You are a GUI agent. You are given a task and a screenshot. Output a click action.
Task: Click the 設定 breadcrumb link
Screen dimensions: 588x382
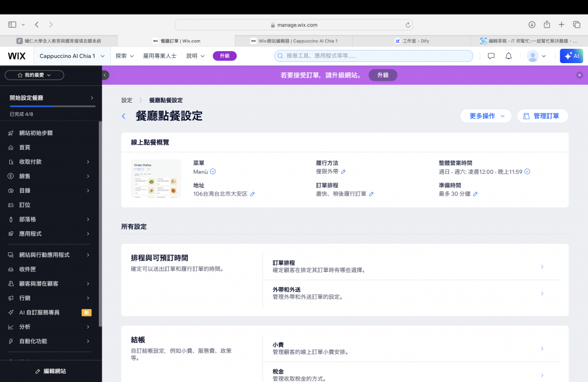(127, 100)
